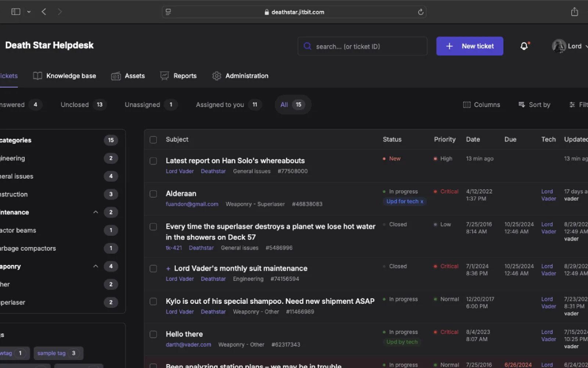Filter by the sample tag
Screen dimensions: 588x368
point(58,353)
